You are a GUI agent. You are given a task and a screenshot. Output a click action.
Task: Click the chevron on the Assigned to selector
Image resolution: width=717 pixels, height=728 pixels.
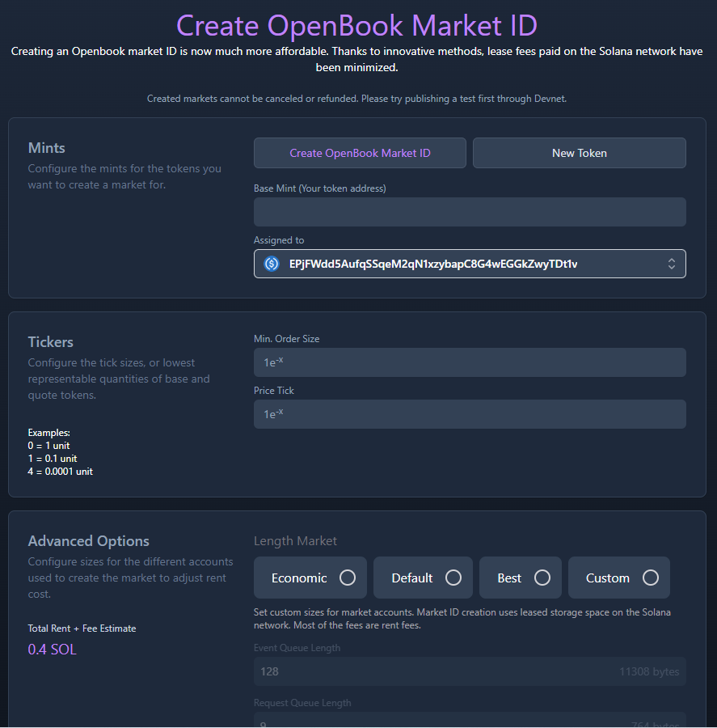pos(671,264)
